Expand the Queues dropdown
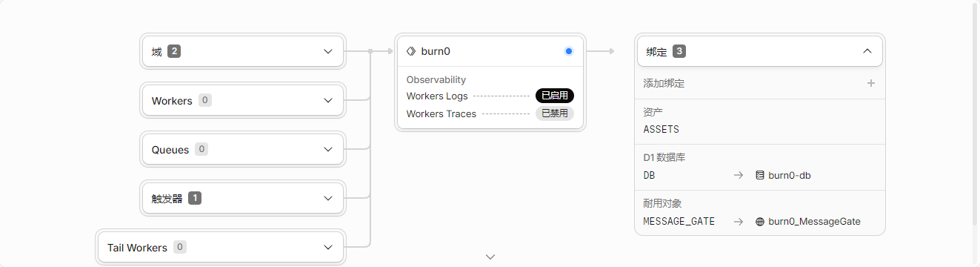Image resolution: width=980 pixels, height=267 pixels. click(x=242, y=149)
